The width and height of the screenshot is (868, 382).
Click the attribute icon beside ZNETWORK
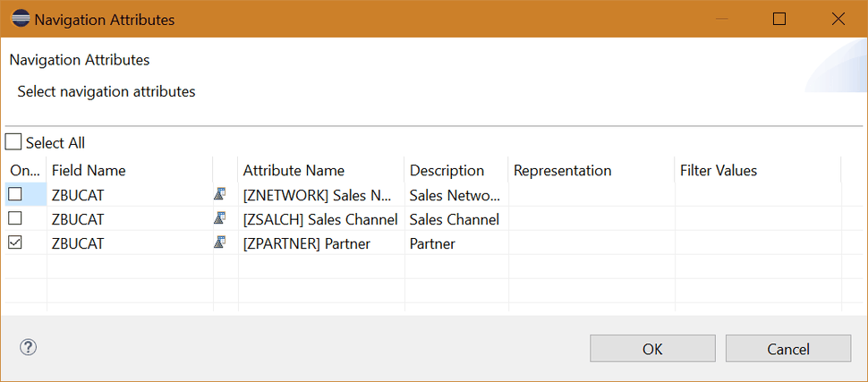coord(220,194)
